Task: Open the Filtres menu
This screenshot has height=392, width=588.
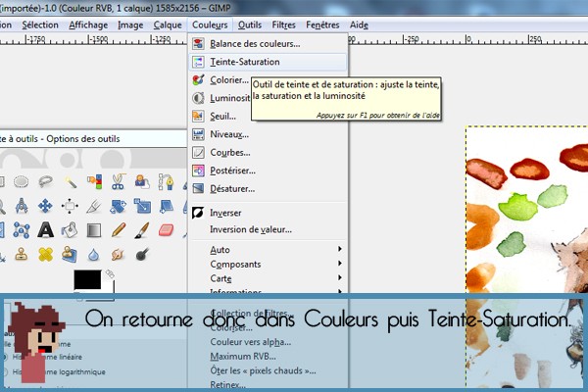Action: coord(283,25)
